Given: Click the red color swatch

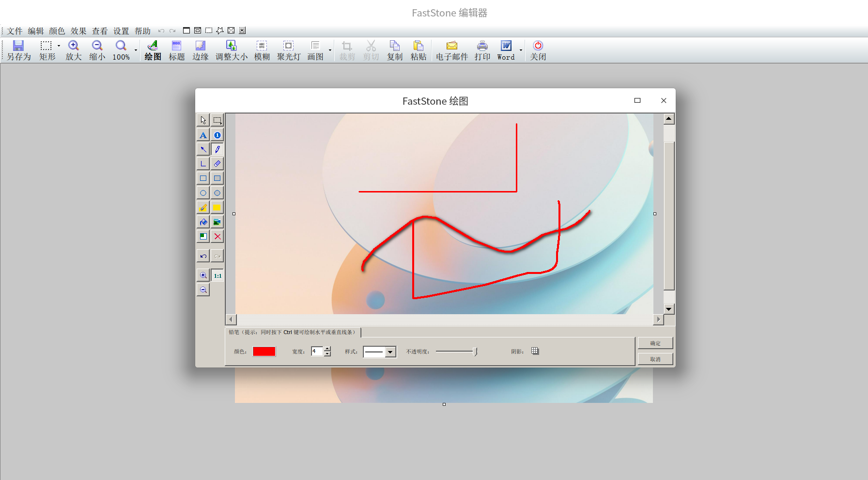Looking at the screenshot, I should pyautogui.click(x=264, y=352).
